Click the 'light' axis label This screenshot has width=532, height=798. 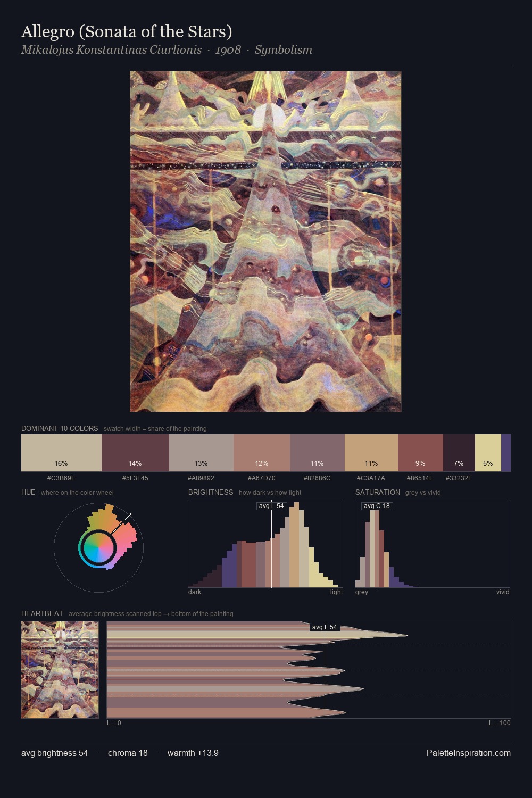(x=337, y=592)
